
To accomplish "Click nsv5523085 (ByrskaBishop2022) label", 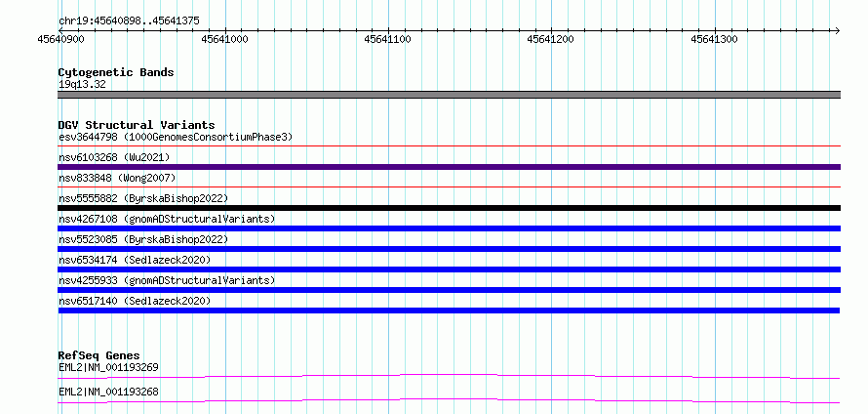I will pyautogui.click(x=142, y=239).
